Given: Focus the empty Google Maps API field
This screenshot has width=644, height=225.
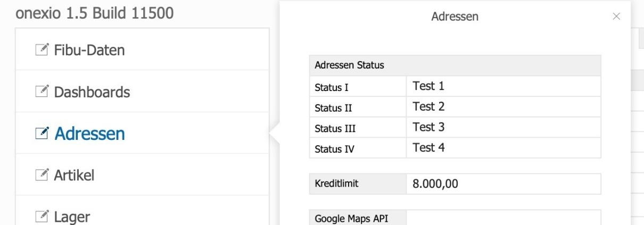Looking at the screenshot, I should pos(503,218).
